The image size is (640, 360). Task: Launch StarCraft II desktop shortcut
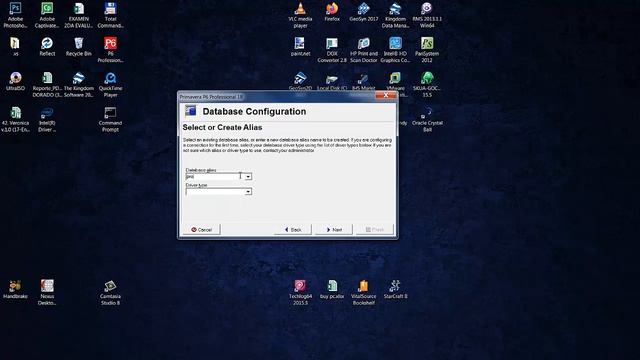pyautogui.click(x=395, y=289)
